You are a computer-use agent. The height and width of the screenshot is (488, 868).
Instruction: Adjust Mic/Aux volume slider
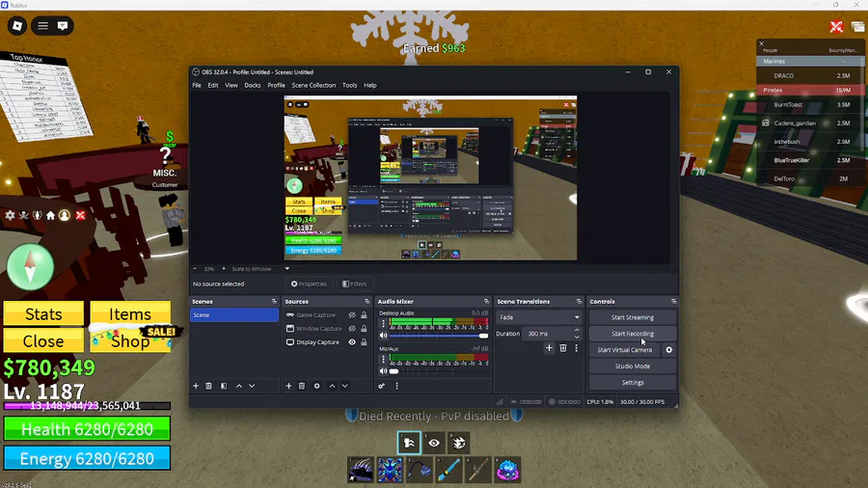(x=439, y=371)
